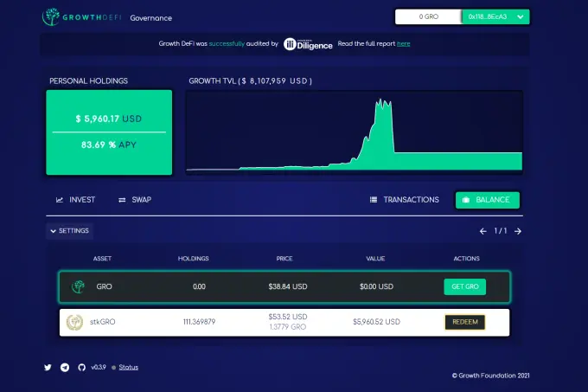
Task: Click the GrowthDeFi tree logo
Action: [x=51, y=17]
